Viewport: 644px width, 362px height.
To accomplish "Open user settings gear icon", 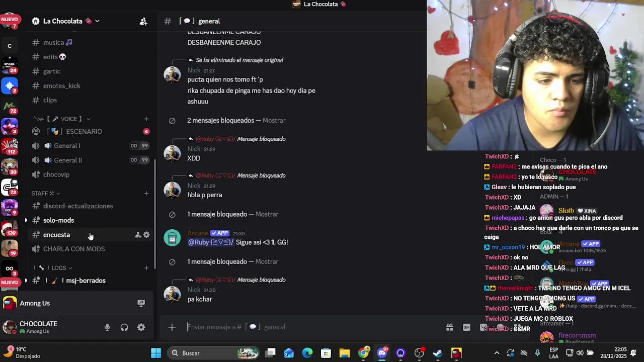I will coord(141,327).
